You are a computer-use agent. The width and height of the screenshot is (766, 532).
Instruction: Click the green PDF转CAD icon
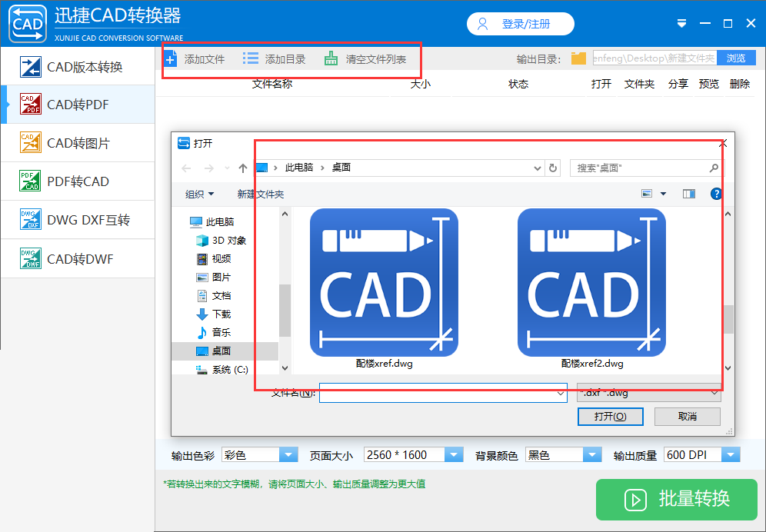click(30, 181)
